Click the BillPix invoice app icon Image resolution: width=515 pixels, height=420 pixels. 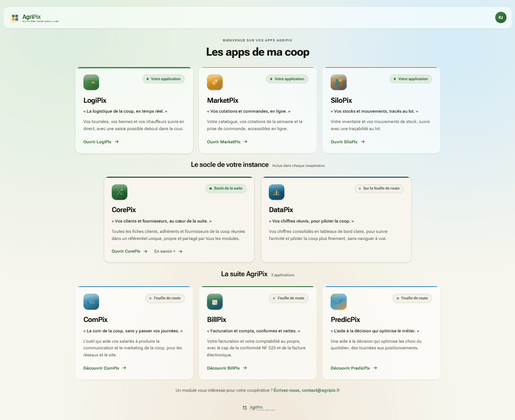click(215, 302)
